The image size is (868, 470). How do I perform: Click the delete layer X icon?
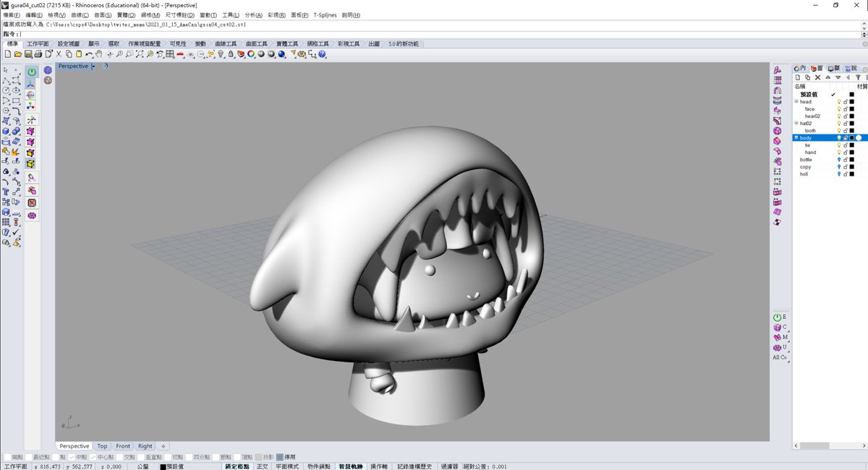817,77
